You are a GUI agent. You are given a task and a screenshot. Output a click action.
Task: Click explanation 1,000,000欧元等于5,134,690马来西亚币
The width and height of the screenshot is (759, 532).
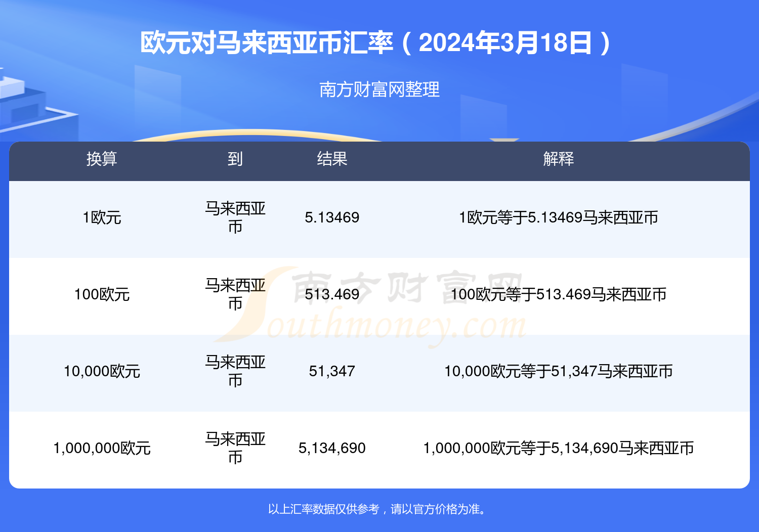[559, 448]
